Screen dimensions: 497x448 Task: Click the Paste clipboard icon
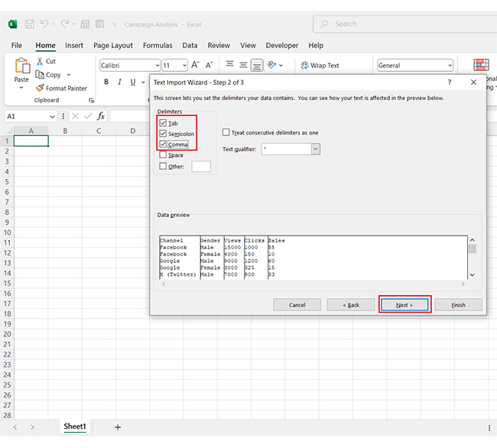tap(22, 67)
